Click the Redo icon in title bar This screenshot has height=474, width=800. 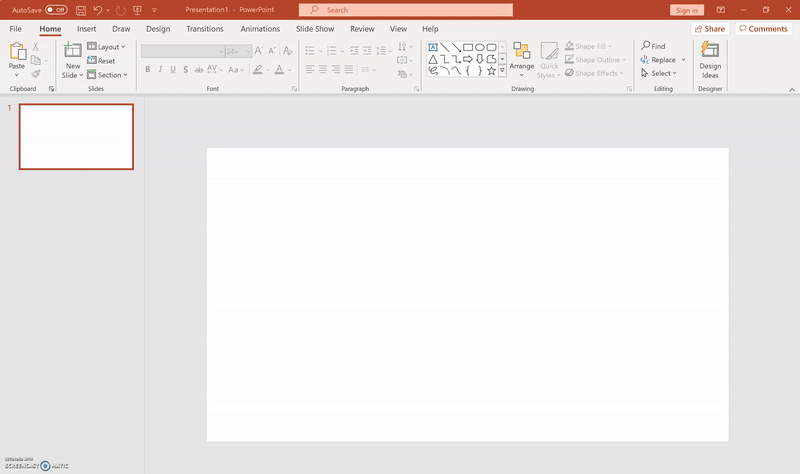(120, 10)
